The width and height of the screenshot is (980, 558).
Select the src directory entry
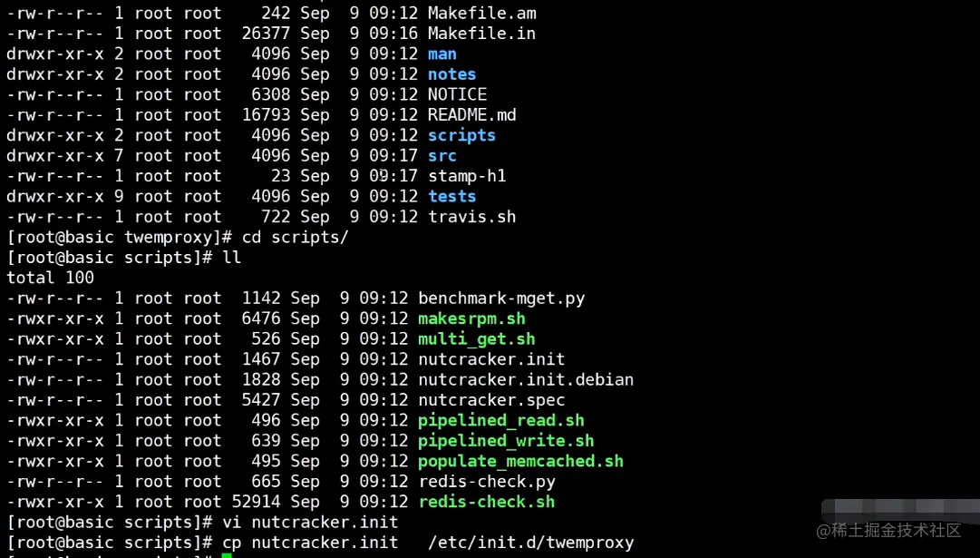[442, 156]
